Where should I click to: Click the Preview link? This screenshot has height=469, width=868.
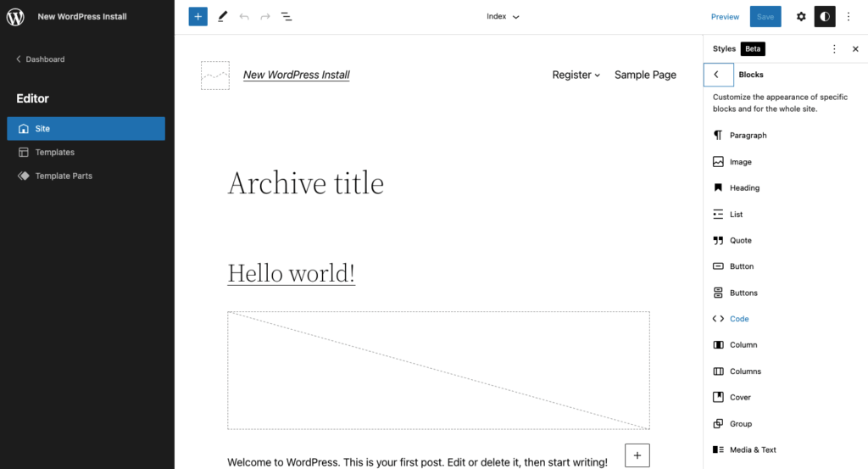click(725, 17)
